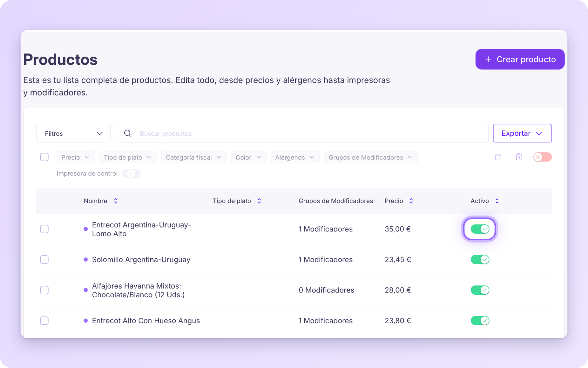
Task: Toggle active switch for Alfajores Havanna Mixtos
Action: point(480,290)
